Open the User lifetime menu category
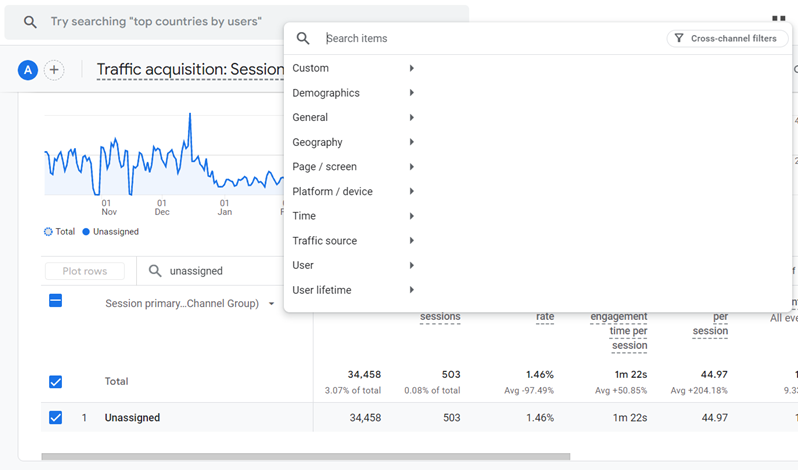The width and height of the screenshot is (798, 470). 322,290
